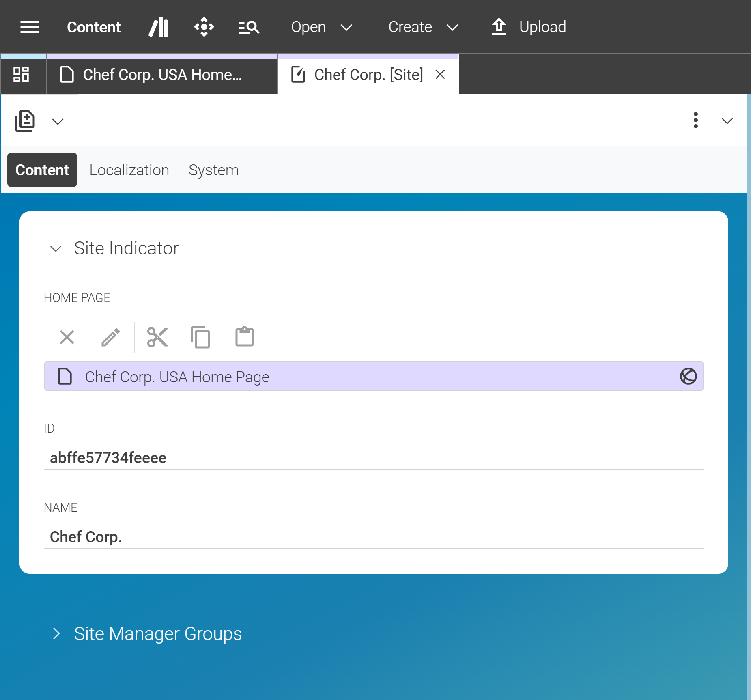Click the cut scissors icon
This screenshot has width=751, height=700.
pos(157,337)
